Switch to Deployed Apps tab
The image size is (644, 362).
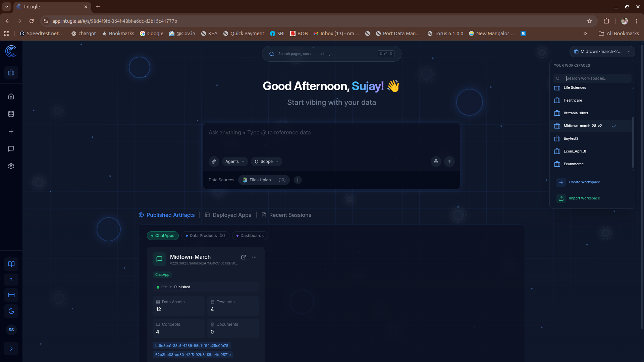pyautogui.click(x=228, y=215)
